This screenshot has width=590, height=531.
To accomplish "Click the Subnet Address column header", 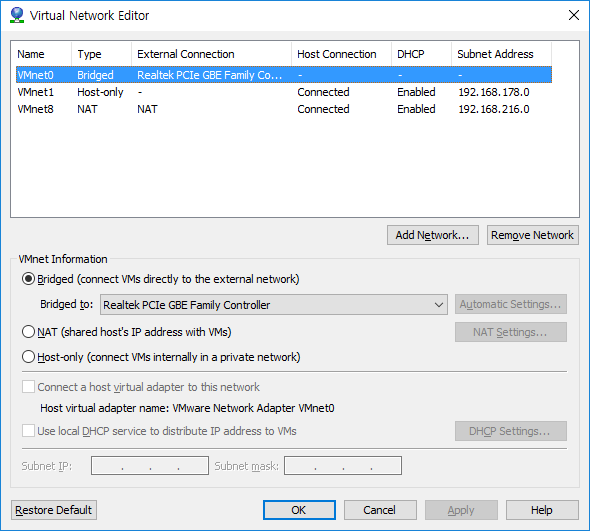I will pyautogui.click(x=502, y=54).
